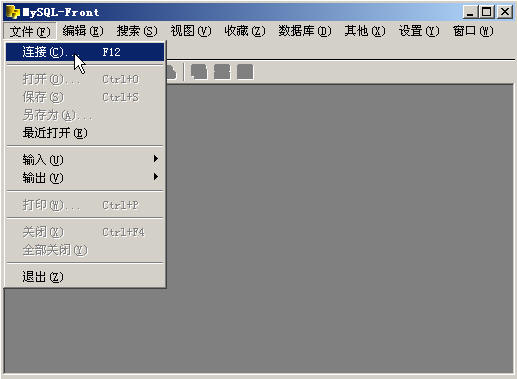Click the last greyed-out toolbar icon
The image size is (517, 379).
pos(245,72)
